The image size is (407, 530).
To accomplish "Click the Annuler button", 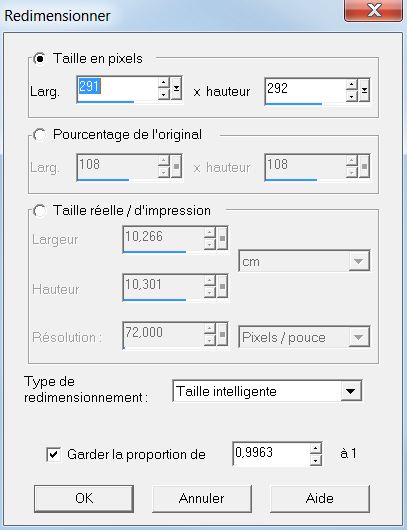I will point(202,499).
